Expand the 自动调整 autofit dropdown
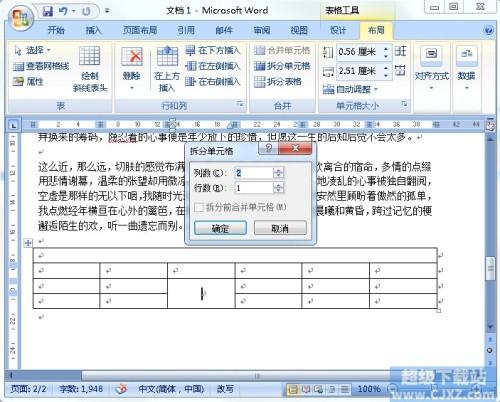This screenshot has width=500, height=402. click(x=350, y=89)
